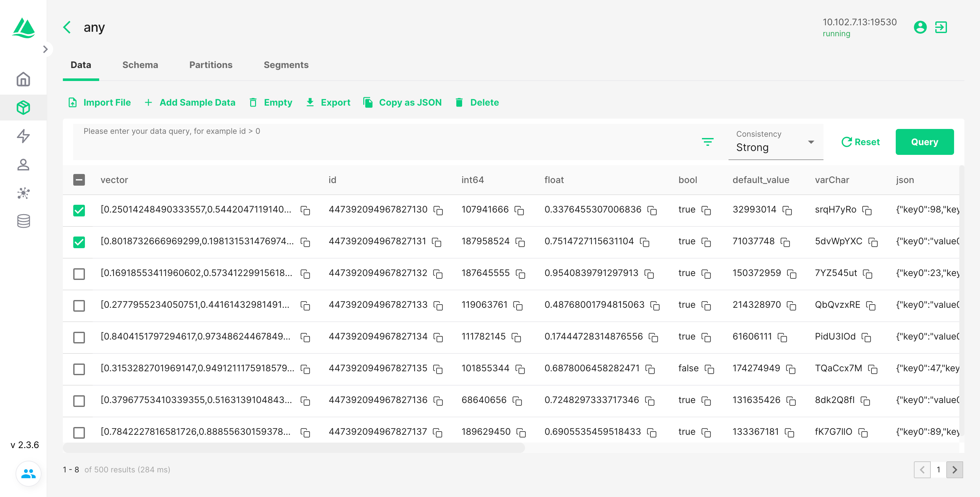Open the Home overview sidebar icon
This screenshot has width=980, height=497.
(x=23, y=79)
